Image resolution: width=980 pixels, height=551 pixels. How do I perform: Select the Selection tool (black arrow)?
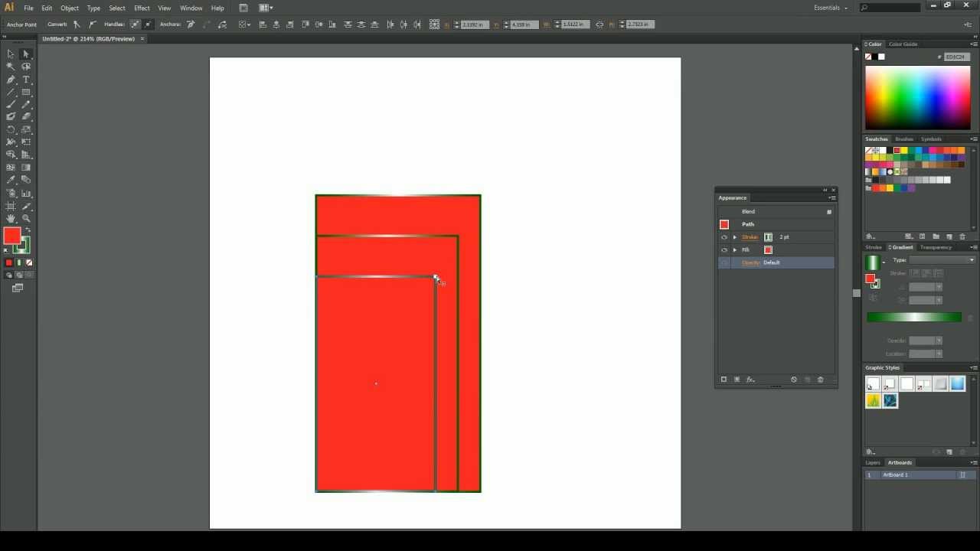point(11,54)
